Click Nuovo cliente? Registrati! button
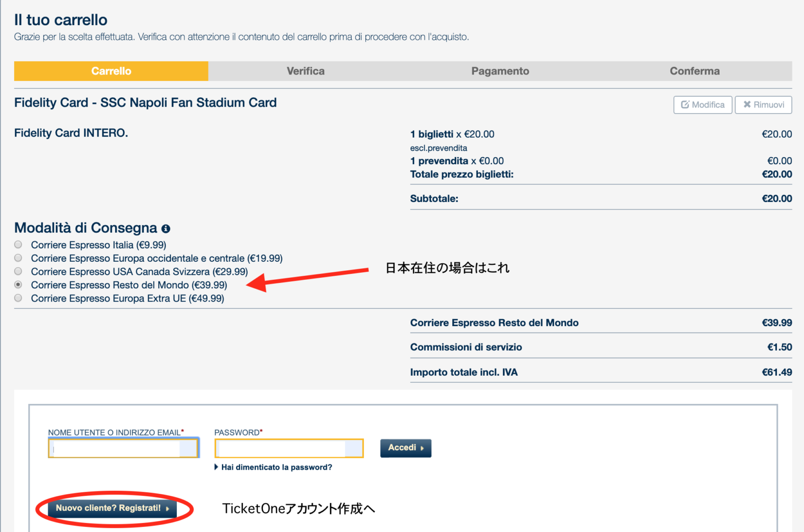804x532 pixels. [x=113, y=508]
